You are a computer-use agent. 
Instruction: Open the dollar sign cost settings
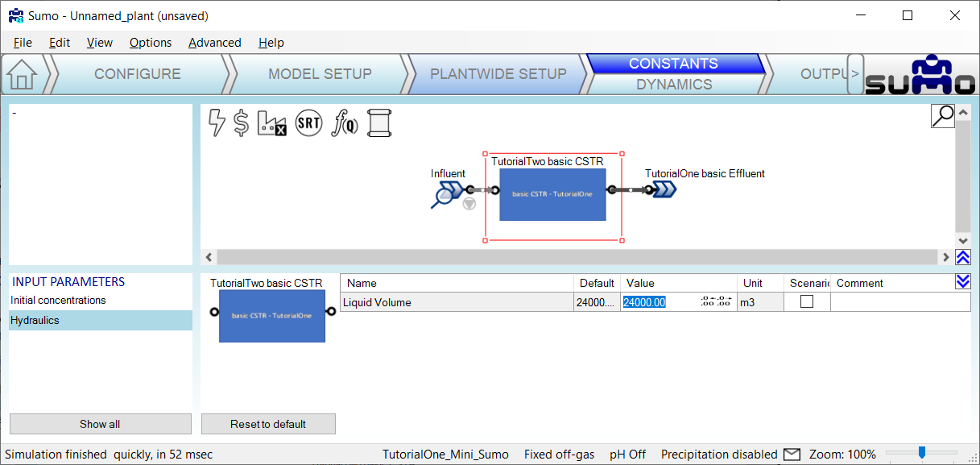pos(241,122)
